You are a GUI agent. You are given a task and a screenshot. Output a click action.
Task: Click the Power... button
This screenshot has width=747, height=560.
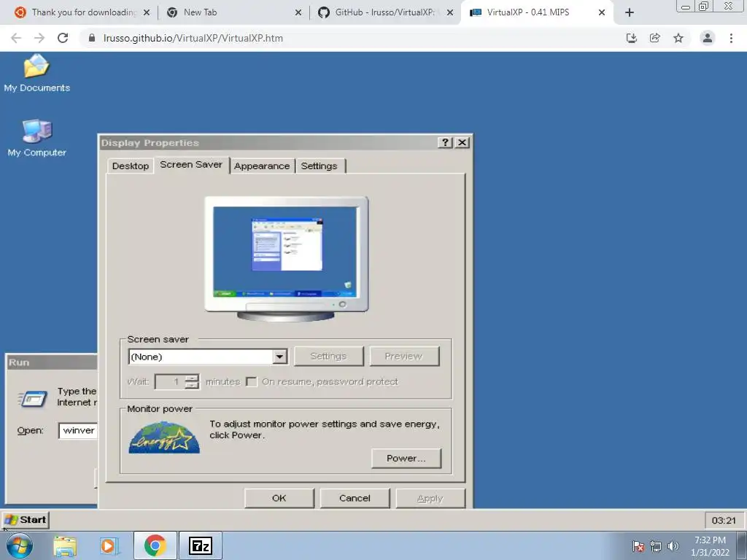[x=406, y=458]
